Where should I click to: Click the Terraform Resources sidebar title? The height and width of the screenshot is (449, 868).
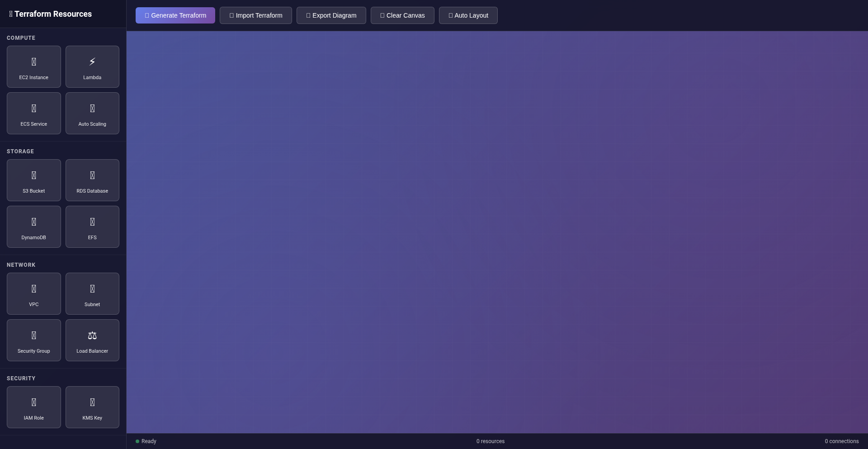click(x=50, y=14)
